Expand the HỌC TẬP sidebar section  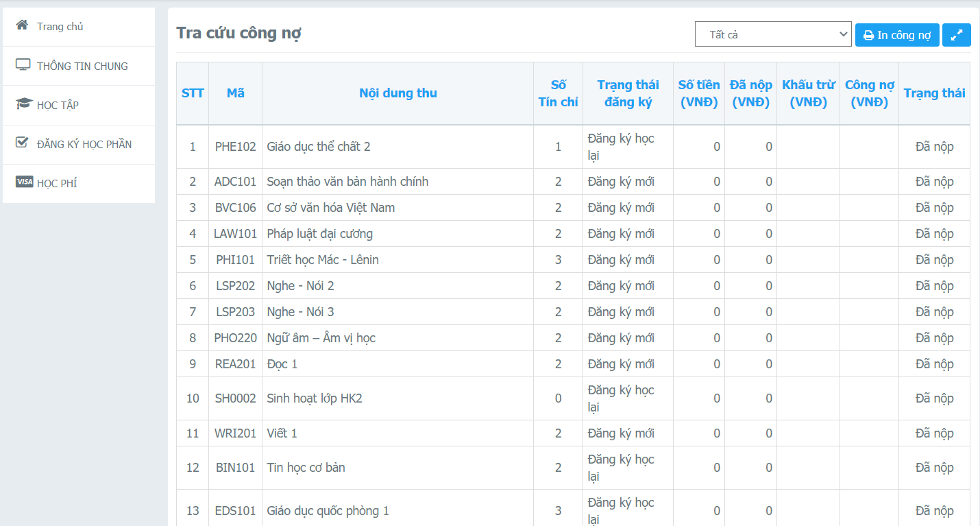point(58,105)
